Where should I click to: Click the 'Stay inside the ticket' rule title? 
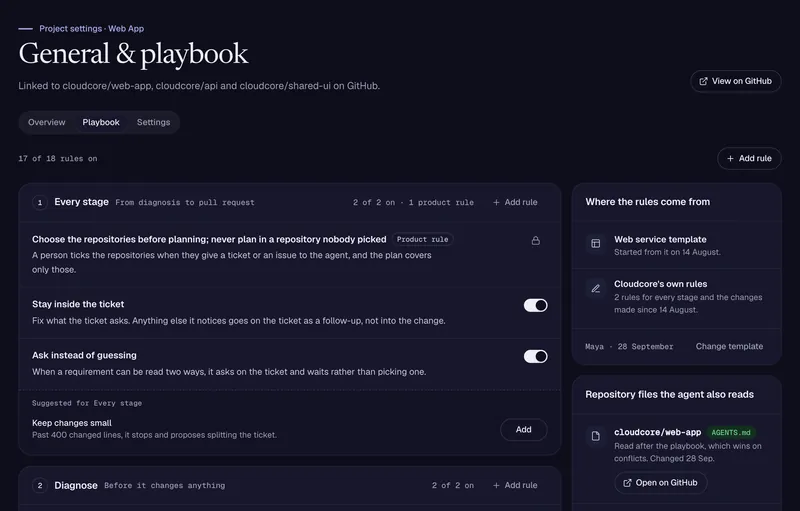(x=78, y=304)
